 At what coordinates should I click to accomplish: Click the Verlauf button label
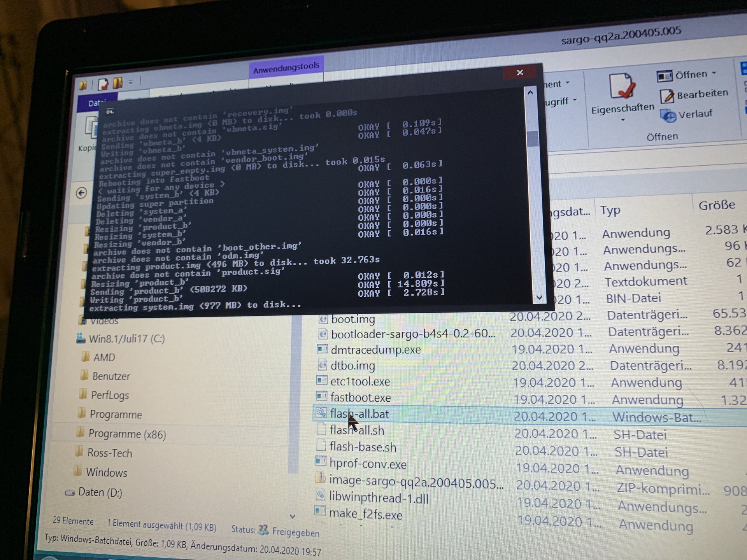(695, 114)
